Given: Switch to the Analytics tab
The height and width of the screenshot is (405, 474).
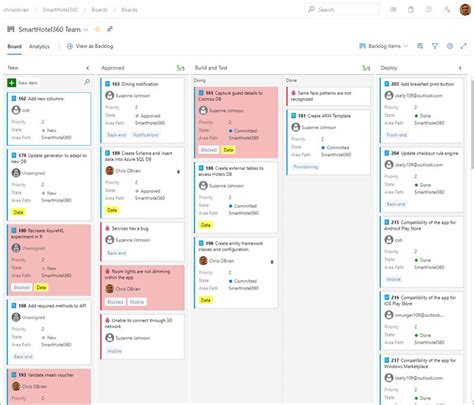Looking at the screenshot, I should (39, 46).
